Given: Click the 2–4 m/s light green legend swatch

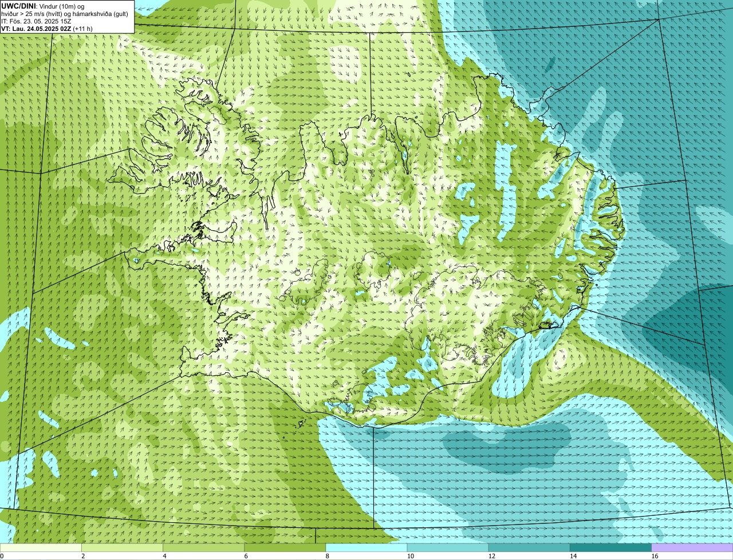Looking at the screenshot, I should coord(123,548).
